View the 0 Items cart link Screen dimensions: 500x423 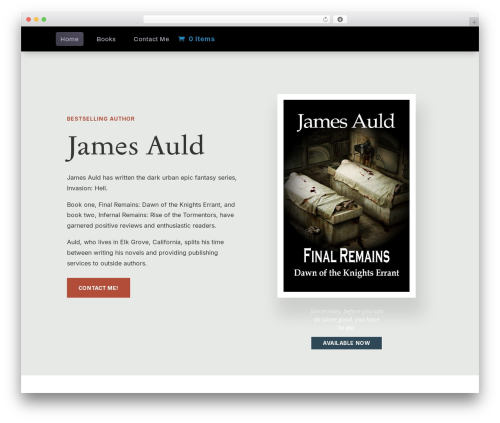[x=201, y=39]
